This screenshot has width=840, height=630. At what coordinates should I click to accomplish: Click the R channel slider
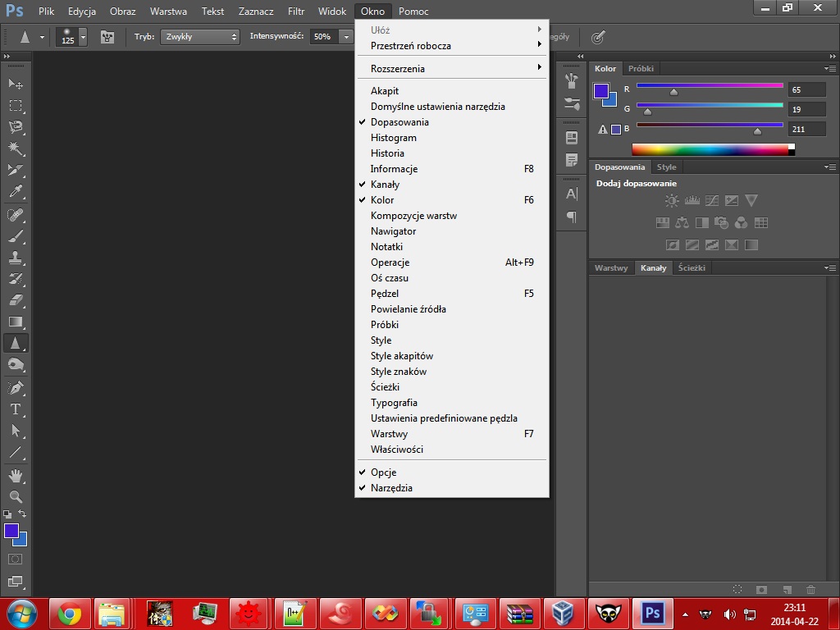click(x=710, y=85)
